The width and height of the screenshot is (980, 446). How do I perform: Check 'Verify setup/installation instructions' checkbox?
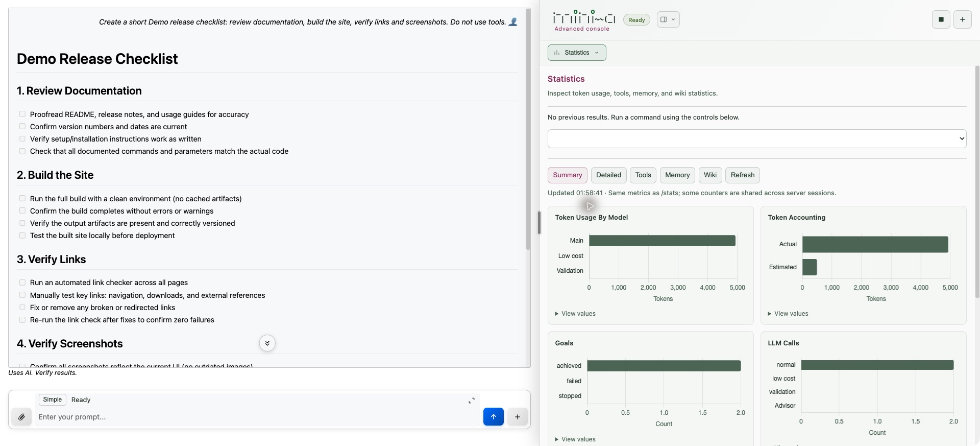(22, 139)
